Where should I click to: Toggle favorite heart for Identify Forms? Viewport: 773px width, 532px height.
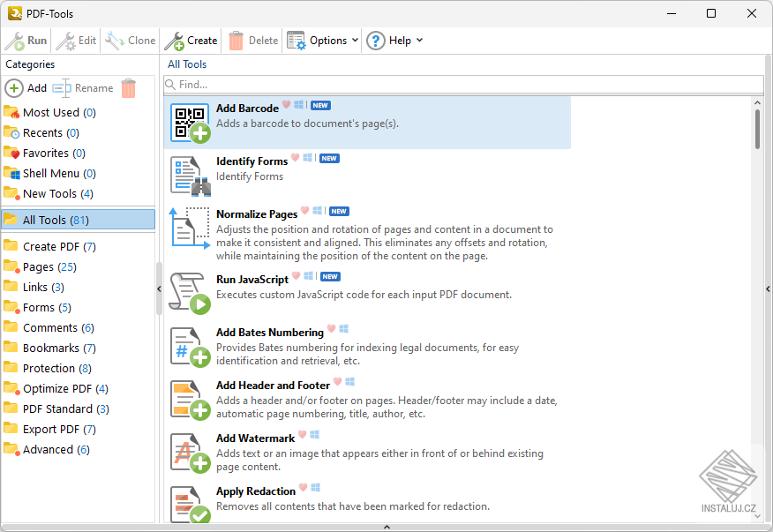pyautogui.click(x=296, y=157)
